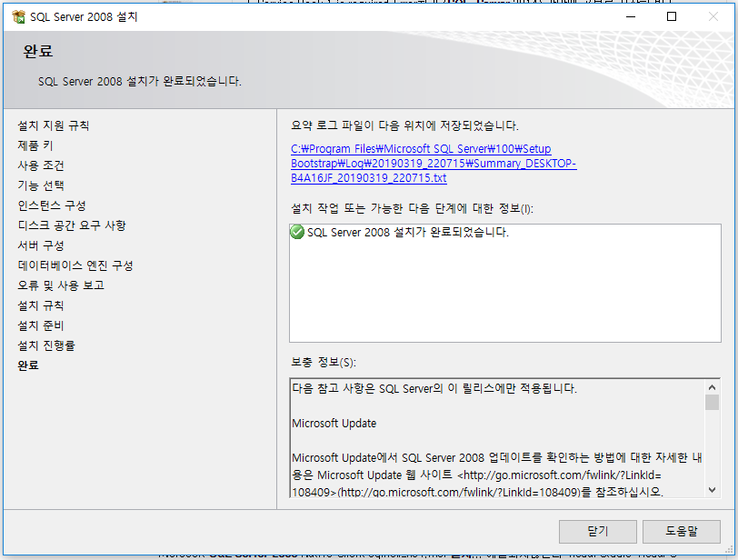Click the 인스턴스 구성 step
This screenshot has width=738, height=560.
click(52, 205)
